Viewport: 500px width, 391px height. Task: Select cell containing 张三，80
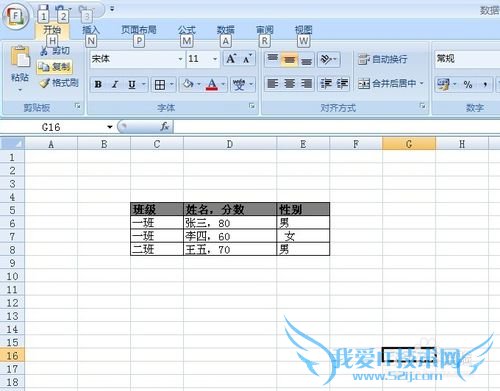(x=230, y=223)
